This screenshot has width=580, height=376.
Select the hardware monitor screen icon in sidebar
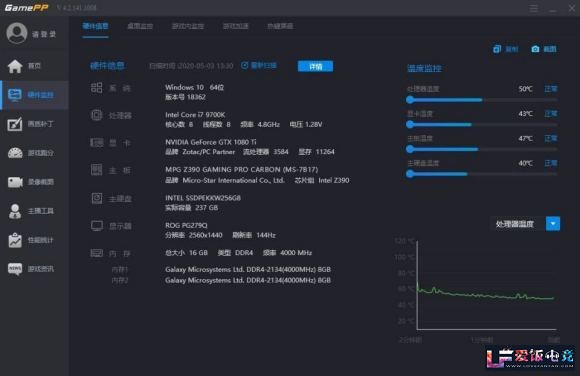point(15,95)
